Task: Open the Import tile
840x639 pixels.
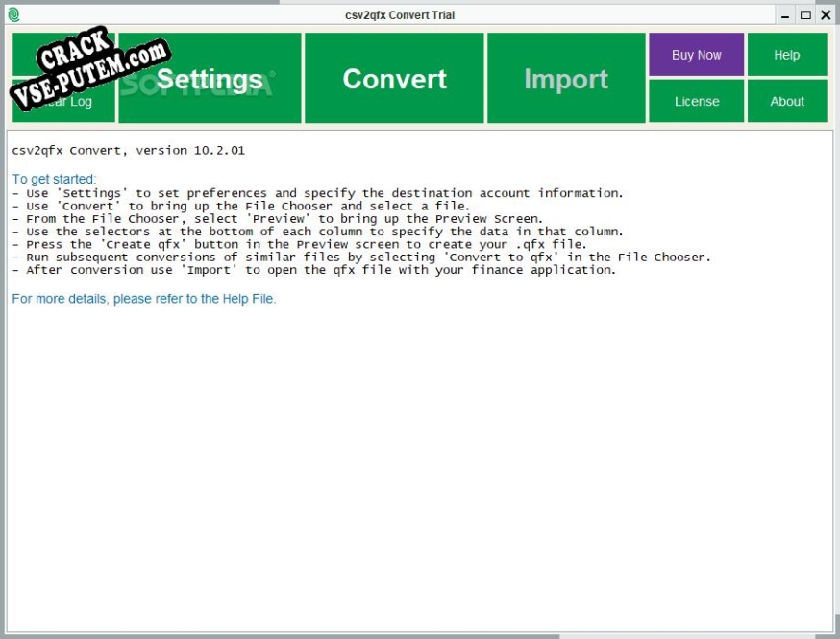Action: 566,78
